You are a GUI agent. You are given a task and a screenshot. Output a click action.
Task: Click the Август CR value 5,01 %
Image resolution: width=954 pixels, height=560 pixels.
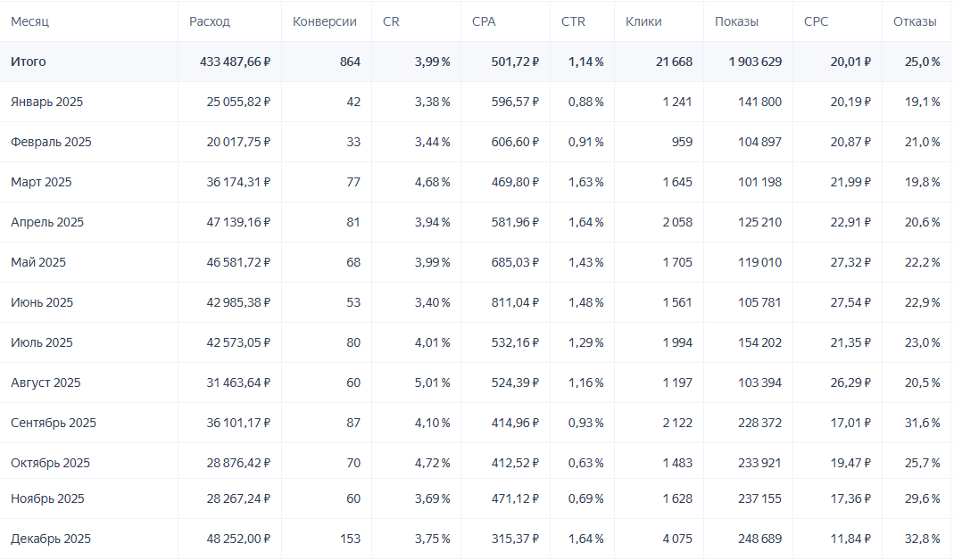point(432,383)
